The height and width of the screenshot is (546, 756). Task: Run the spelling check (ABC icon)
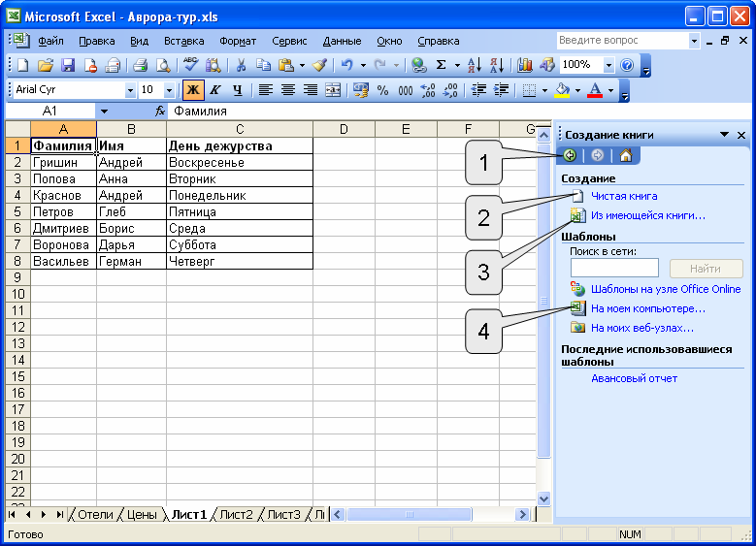click(x=190, y=65)
